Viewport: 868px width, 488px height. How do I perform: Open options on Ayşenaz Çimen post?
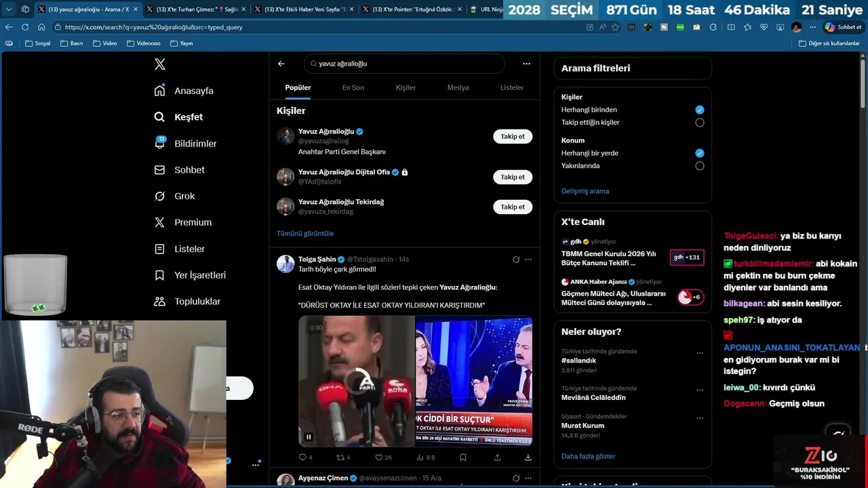[528, 478]
